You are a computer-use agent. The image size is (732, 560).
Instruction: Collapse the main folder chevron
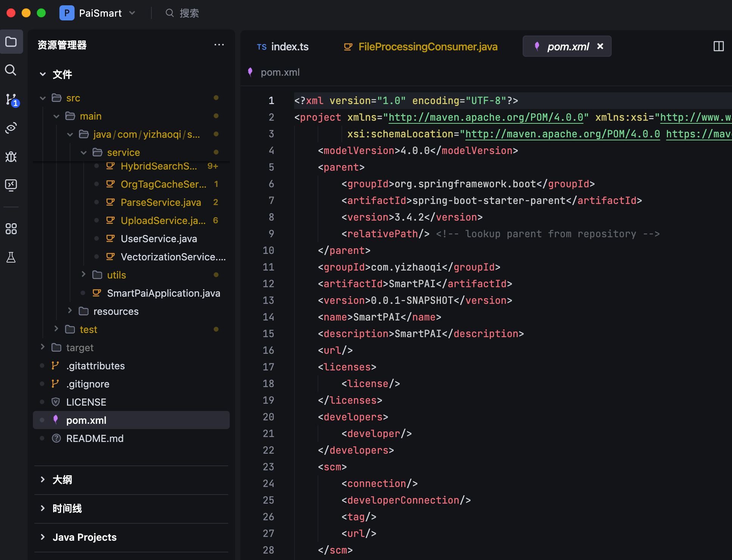coord(56,116)
